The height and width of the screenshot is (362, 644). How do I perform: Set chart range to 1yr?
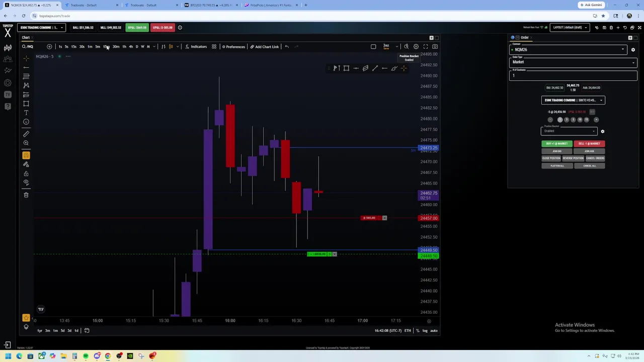coord(40,330)
